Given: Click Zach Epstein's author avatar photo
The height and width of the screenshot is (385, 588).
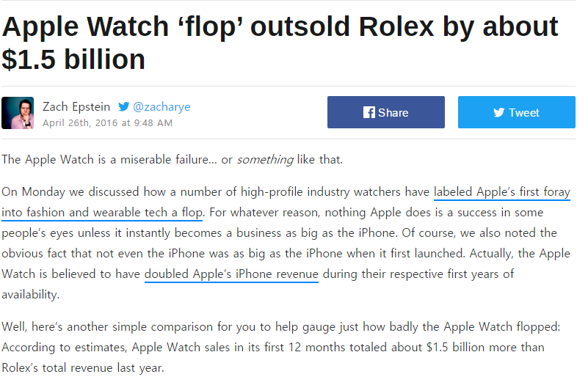Looking at the screenshot, I should pyautogui.click(x=18, y=113).
